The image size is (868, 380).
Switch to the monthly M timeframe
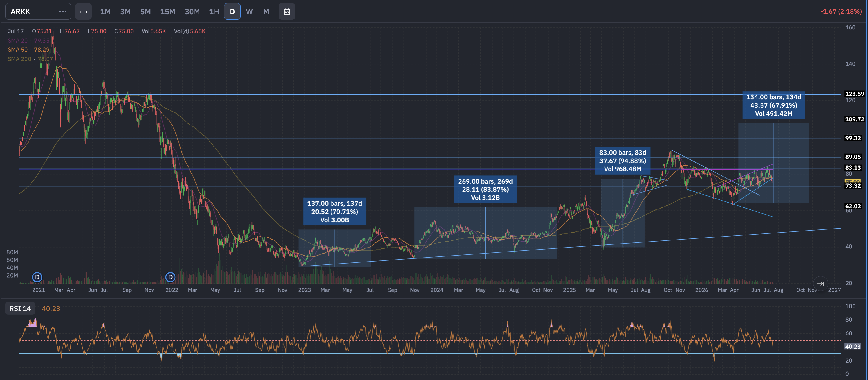[x=266, y=11]
